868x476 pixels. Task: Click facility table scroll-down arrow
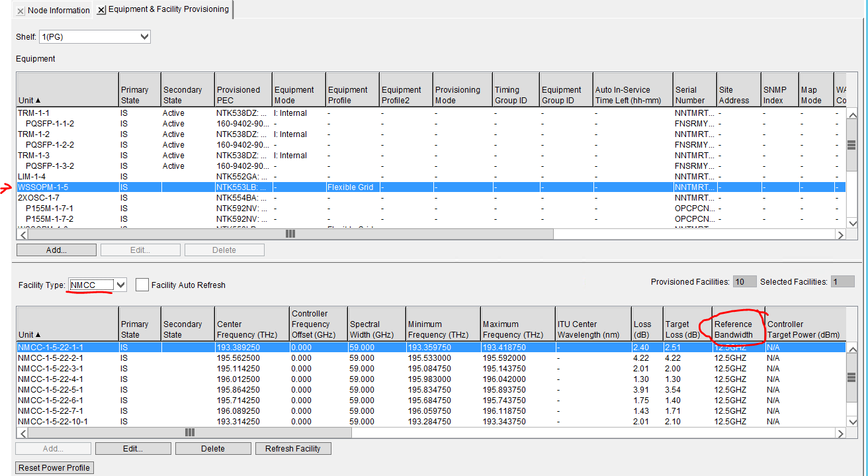pos(852,422)
